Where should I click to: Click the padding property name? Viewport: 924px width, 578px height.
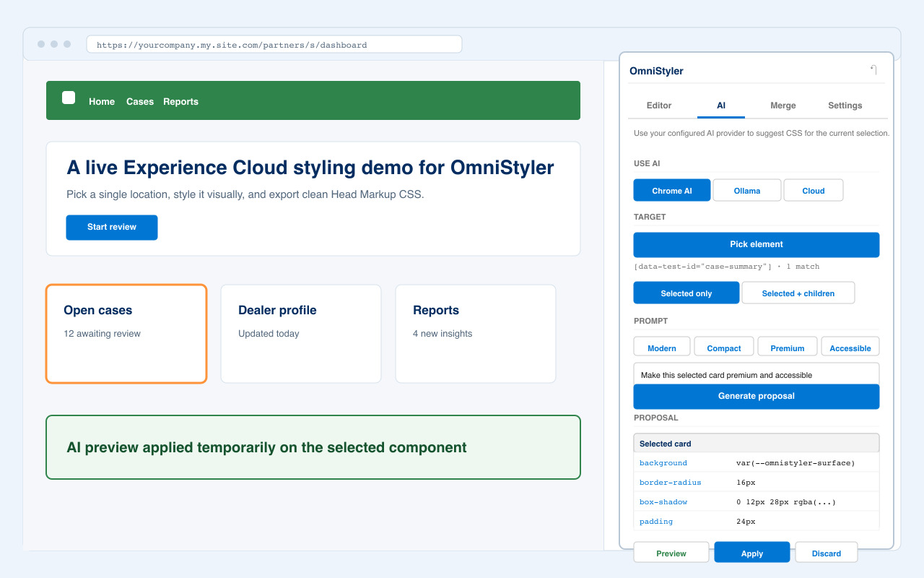click(656, 522)
